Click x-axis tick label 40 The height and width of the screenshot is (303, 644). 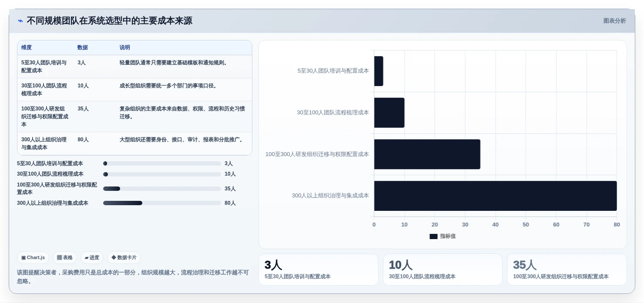pos(496,225)
